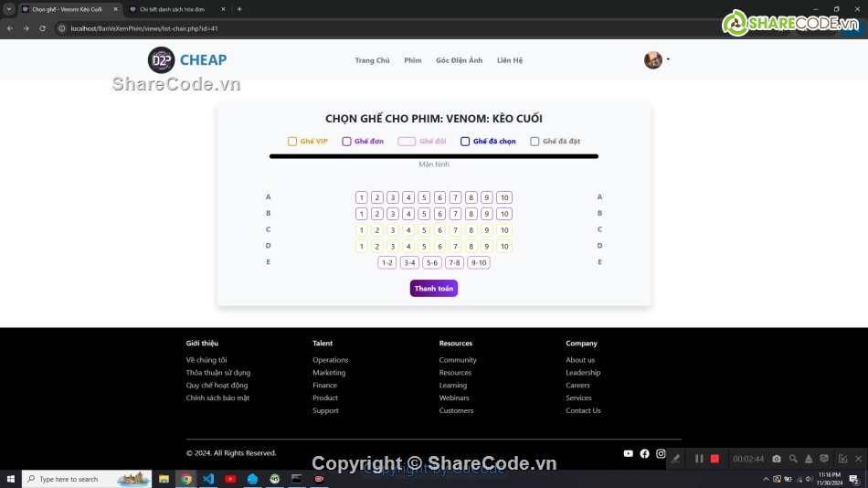Close the Chọn ghế tab
This screenshot has width=868, height=488.
coord(116,9)
